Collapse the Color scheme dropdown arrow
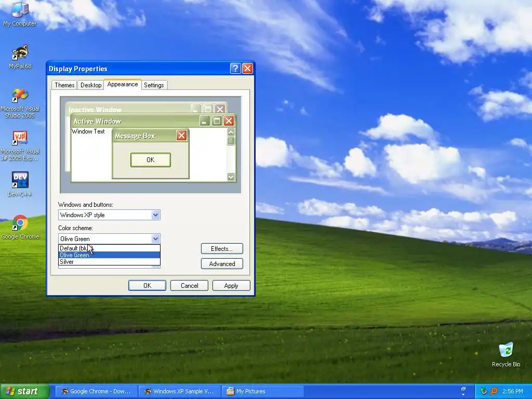This screenshot has width=532, height=399. pyautogui.click(x=155, y=238)
